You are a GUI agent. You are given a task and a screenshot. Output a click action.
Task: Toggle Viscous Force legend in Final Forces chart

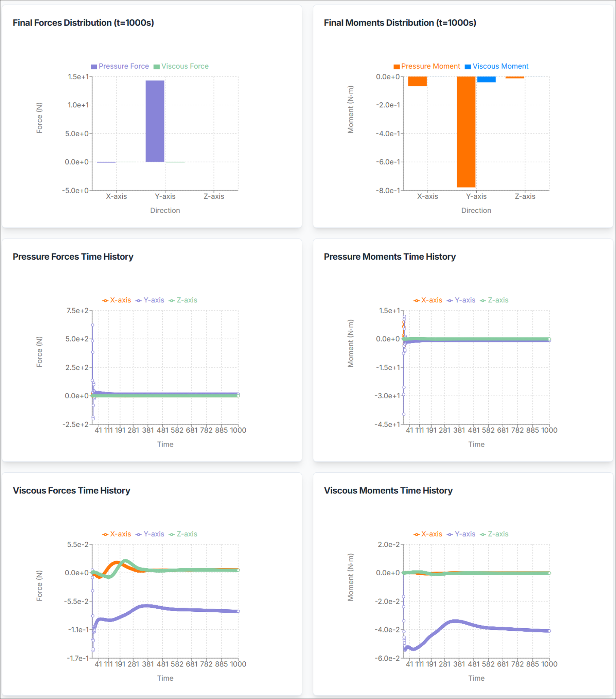coord(181,66)
